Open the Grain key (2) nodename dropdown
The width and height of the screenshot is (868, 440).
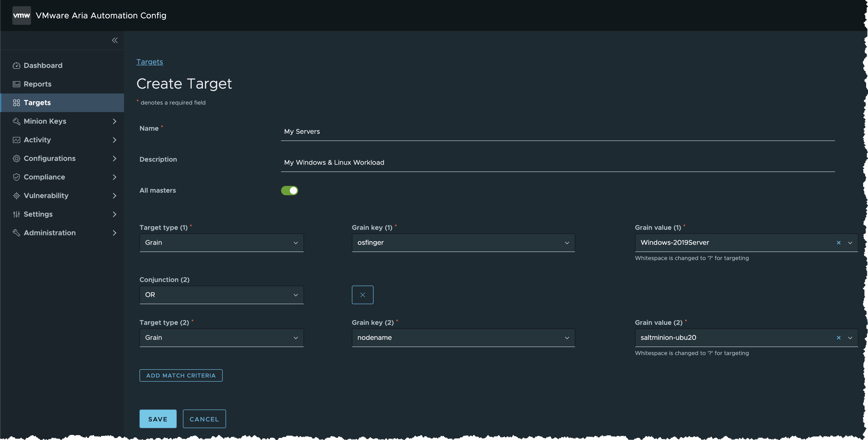(x=463, y=337)
